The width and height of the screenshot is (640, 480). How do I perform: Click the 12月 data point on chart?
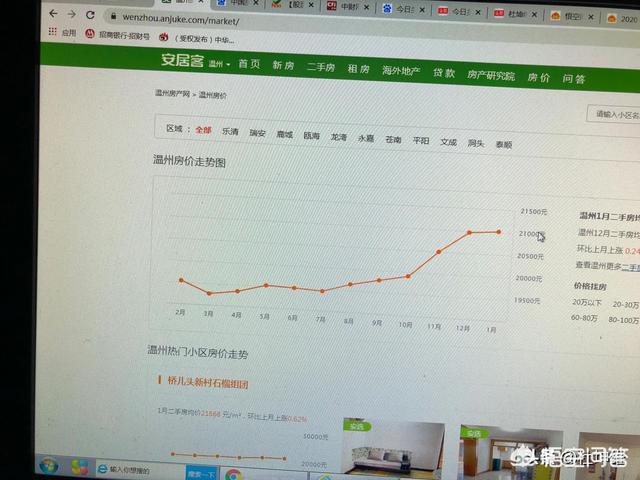coord(469,233)
